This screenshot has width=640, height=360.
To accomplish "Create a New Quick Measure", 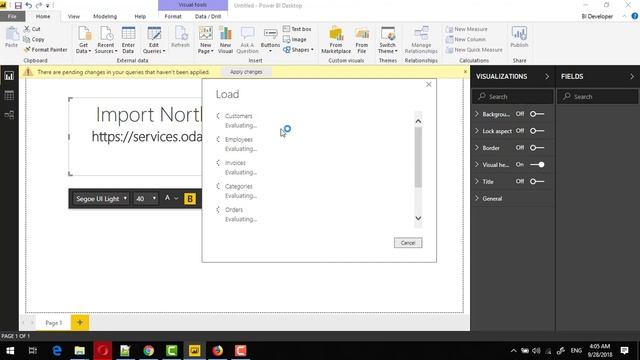I will [x=474, y=49].
